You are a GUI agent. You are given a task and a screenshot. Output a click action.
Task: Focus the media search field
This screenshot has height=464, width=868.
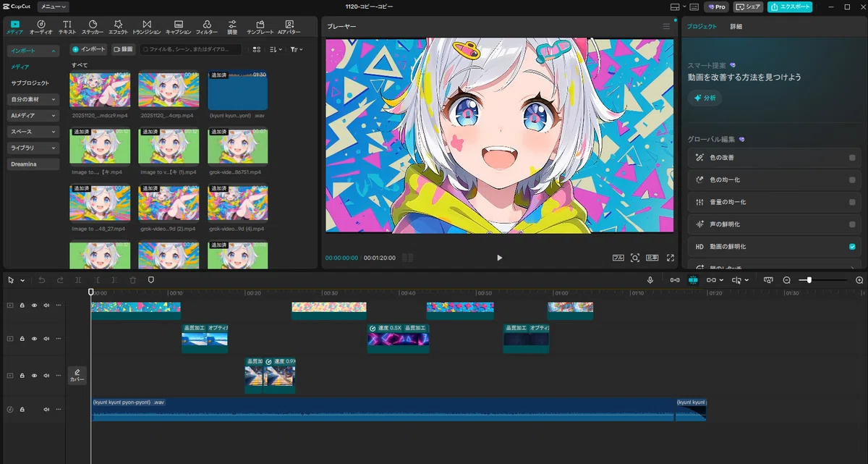(191, 49)
